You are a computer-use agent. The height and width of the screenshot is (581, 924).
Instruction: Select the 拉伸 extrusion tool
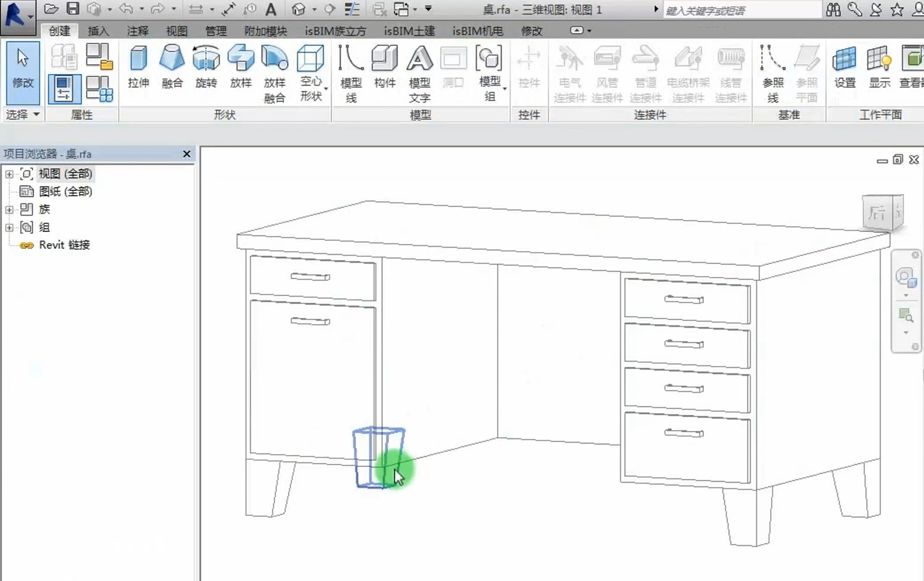click(138, 67)
